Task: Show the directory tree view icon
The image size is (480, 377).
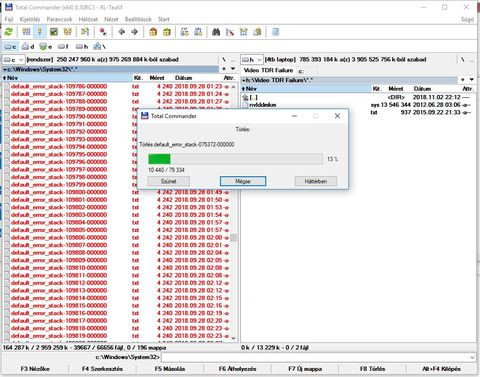Action: tap(68, 32)
